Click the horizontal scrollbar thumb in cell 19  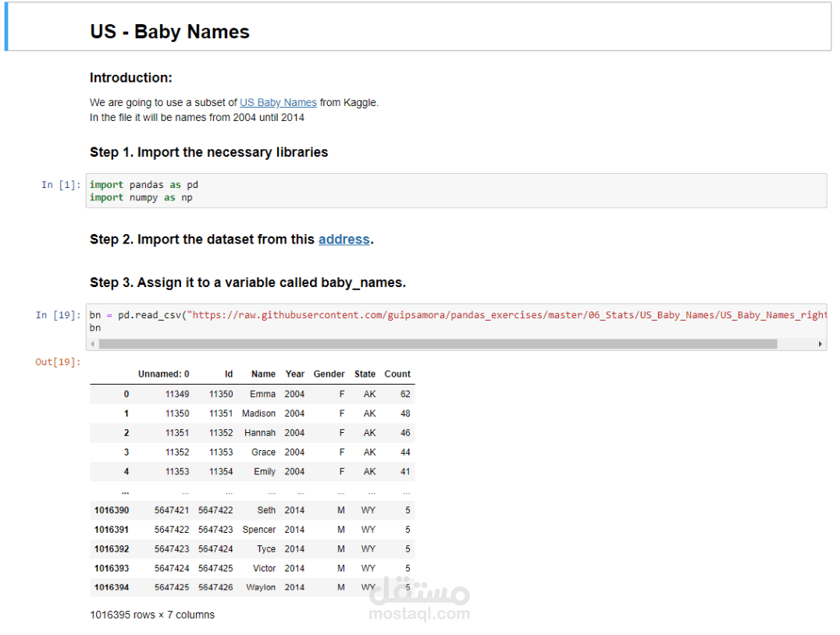[438, 344]
